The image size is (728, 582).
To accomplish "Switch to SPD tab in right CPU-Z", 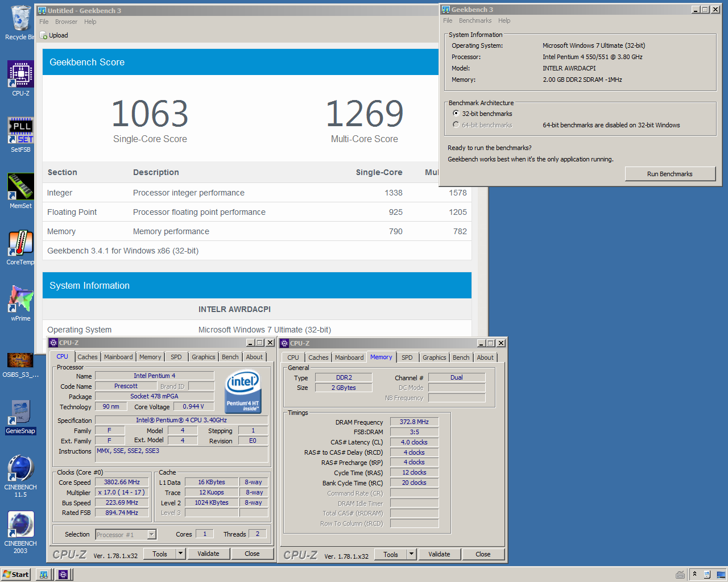I will coord(407,357).
